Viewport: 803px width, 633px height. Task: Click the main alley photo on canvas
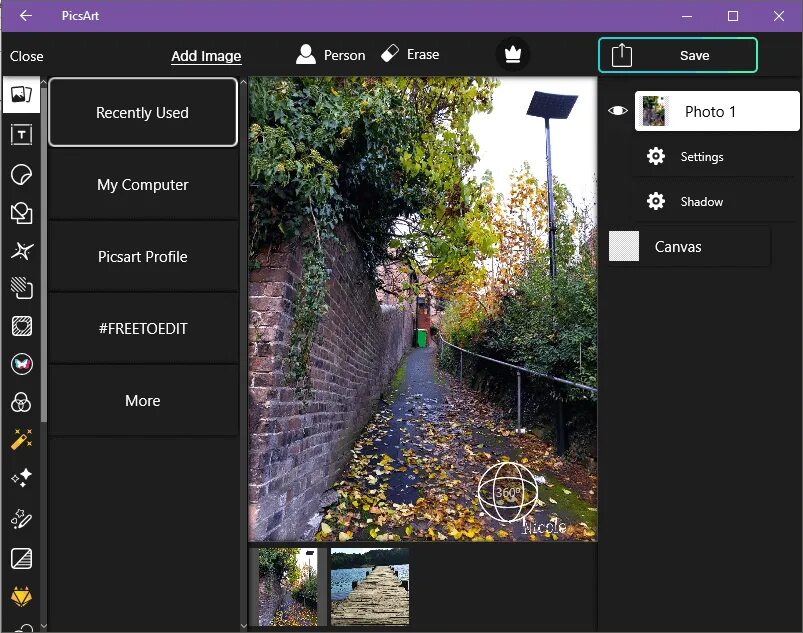click(x=422, y=309)
